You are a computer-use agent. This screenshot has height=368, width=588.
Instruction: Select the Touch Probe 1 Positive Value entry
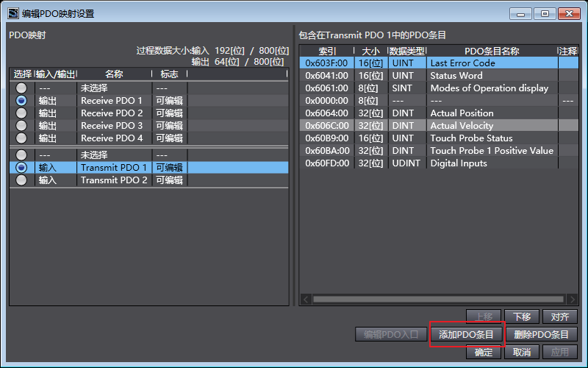pos(439,151)
